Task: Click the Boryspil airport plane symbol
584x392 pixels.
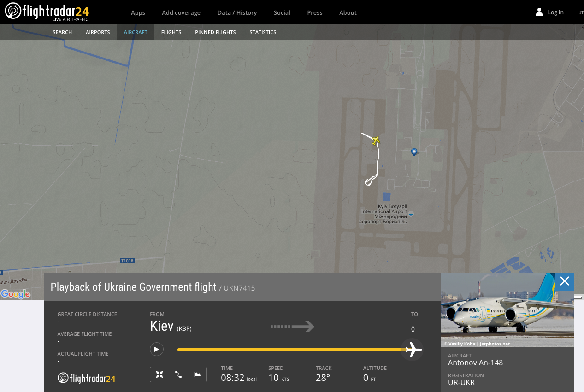Action: click(x=411, y=214)
